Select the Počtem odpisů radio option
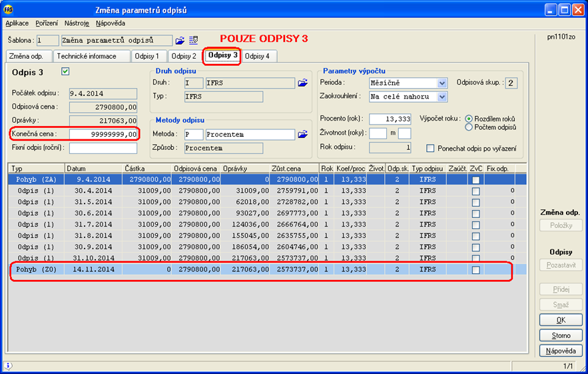 pos(469,127)
